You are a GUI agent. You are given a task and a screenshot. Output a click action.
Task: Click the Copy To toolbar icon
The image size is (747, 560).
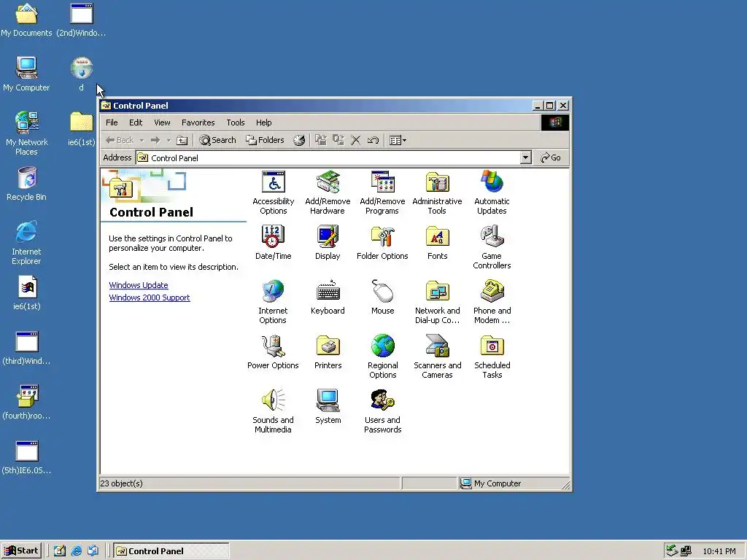pos(338,140)
